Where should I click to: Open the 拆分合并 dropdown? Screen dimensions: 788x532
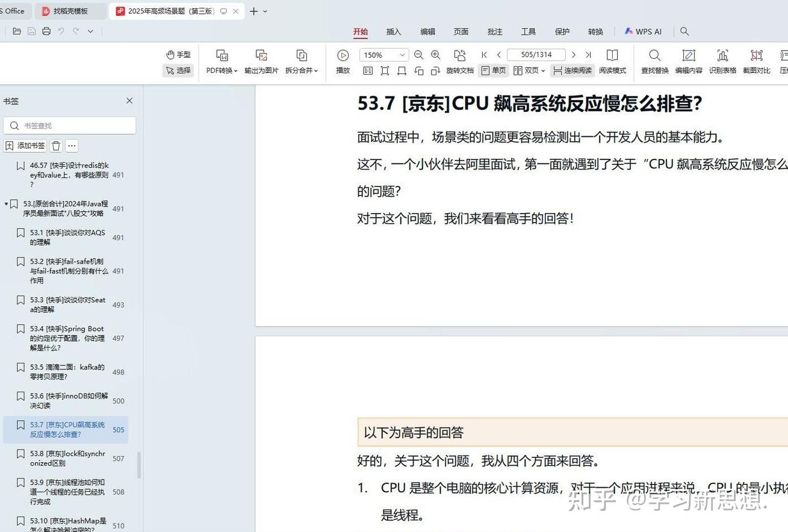[302, 62]
